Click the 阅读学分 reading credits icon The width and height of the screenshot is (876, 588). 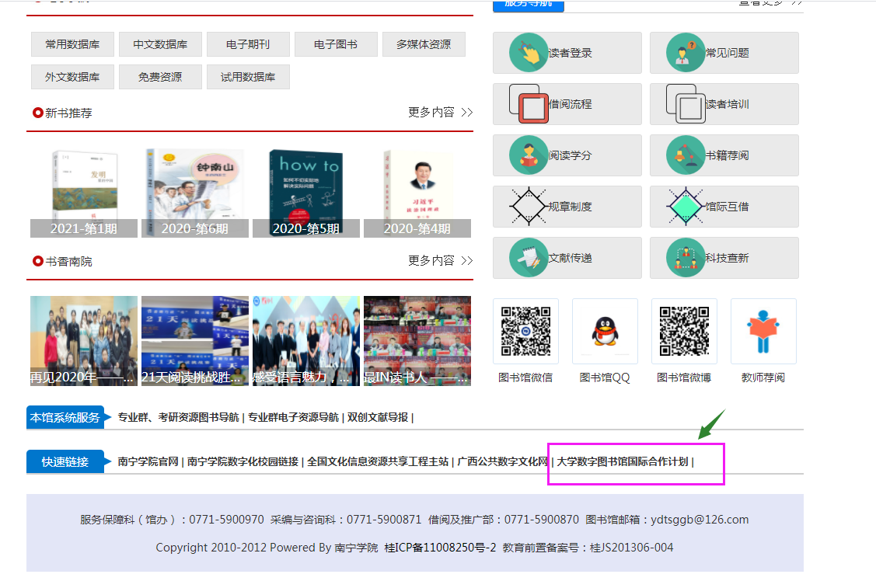click(529, 155)
